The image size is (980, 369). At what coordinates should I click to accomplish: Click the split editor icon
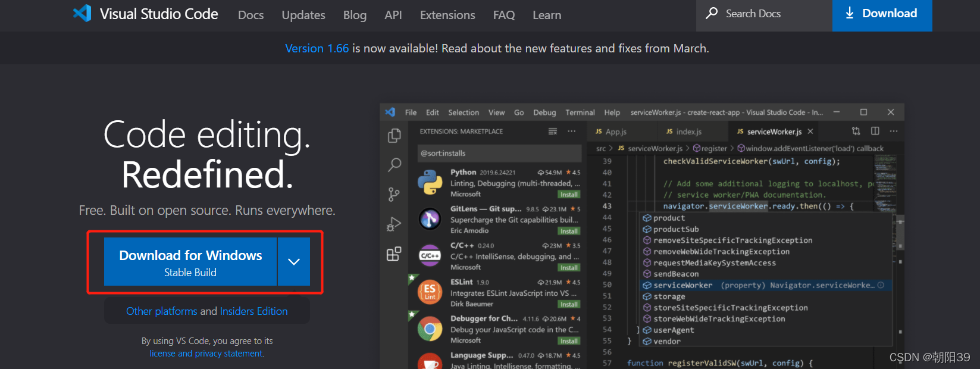(x=875, y=131)
